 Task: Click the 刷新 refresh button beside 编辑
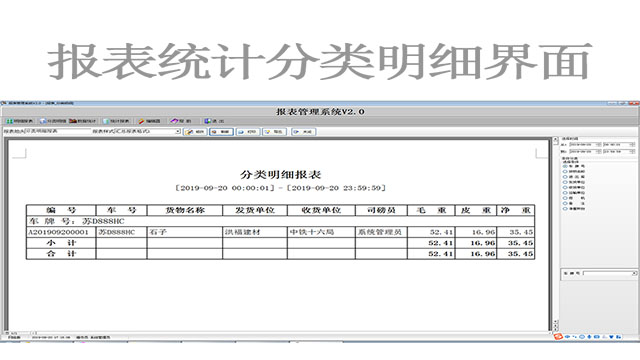coord(221,132)
